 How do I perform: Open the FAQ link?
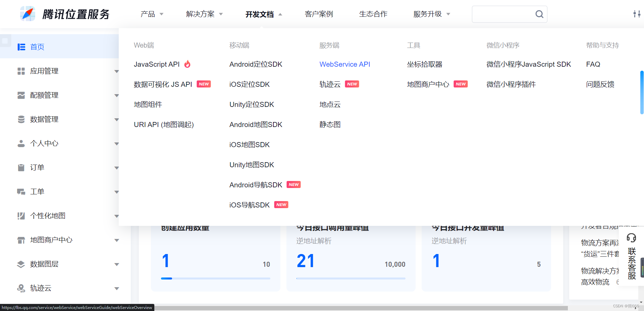click(x=593, y=64)
